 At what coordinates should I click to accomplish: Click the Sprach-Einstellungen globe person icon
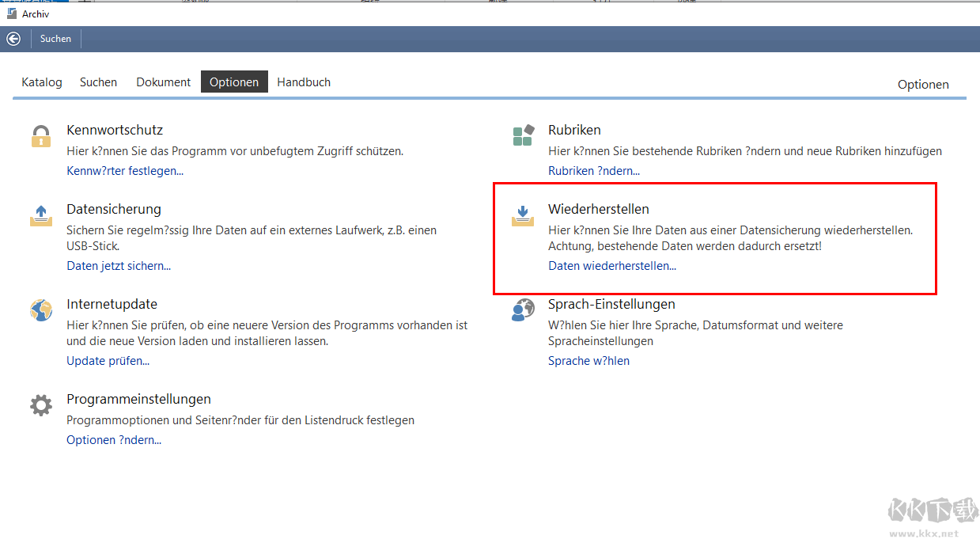tap(523, 309)
